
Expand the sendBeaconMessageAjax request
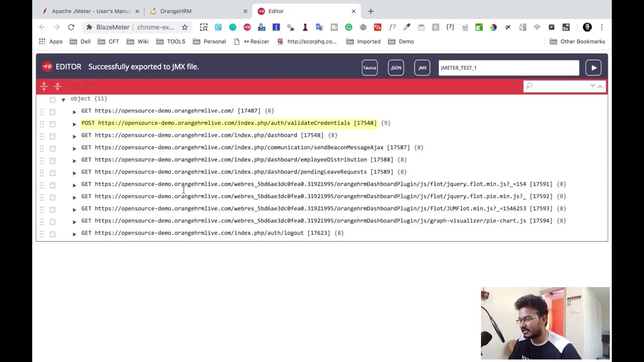click(x=74, y=148)
